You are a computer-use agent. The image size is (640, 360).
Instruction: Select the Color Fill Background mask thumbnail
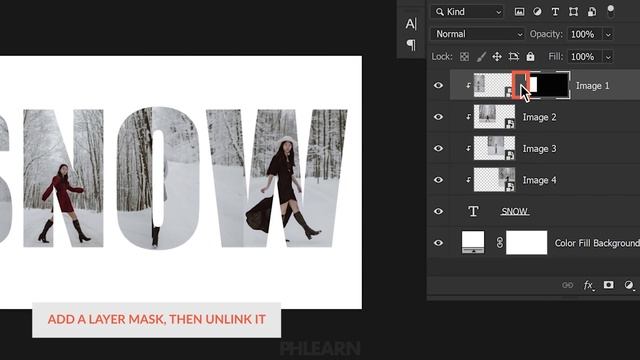[527, 242]
